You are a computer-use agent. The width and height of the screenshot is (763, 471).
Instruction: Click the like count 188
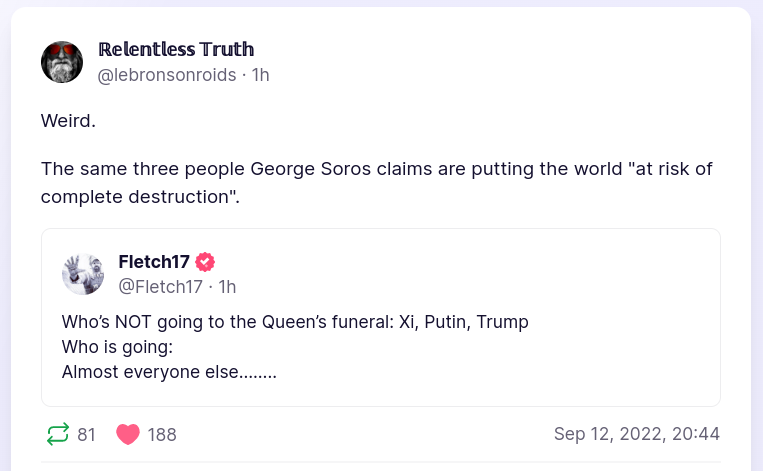[162, 434]
